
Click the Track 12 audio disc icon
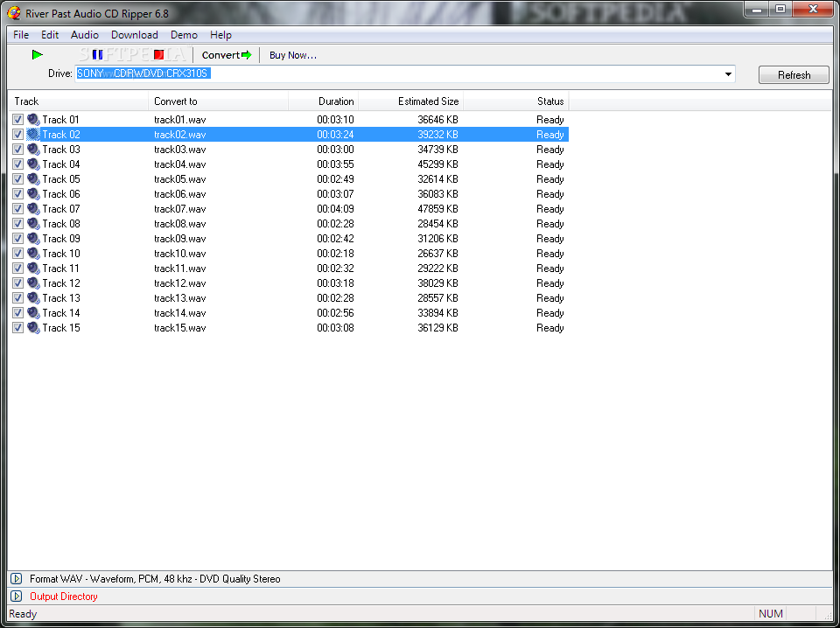33,283
